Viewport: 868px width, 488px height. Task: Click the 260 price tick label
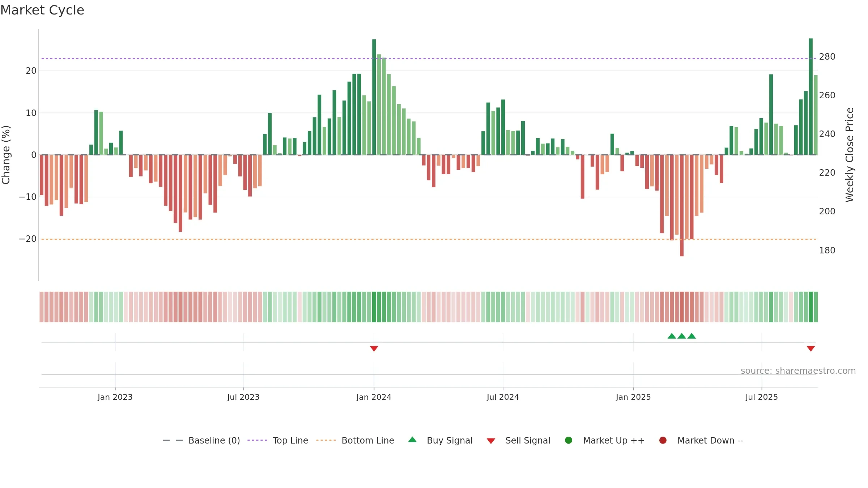(x=827, y=95)
